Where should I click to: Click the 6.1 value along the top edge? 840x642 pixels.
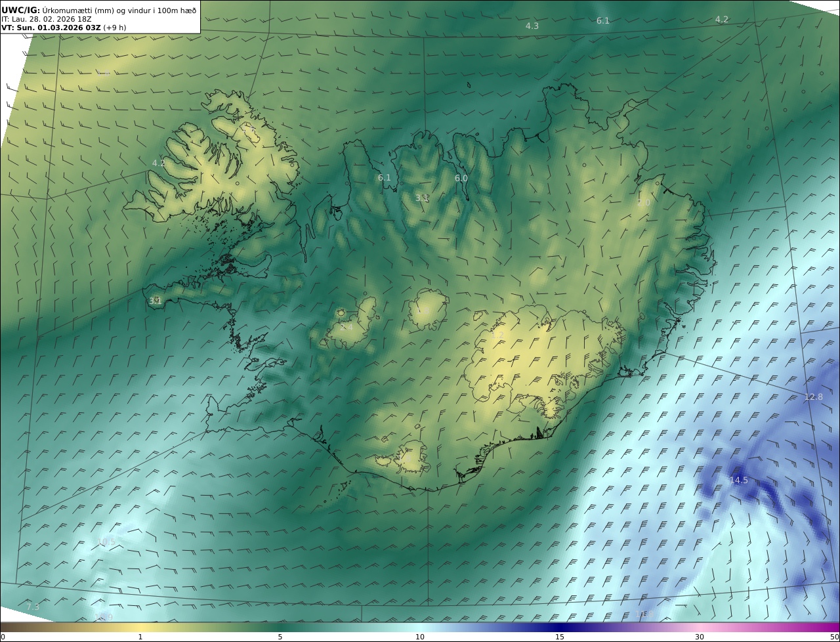point(603,21)
